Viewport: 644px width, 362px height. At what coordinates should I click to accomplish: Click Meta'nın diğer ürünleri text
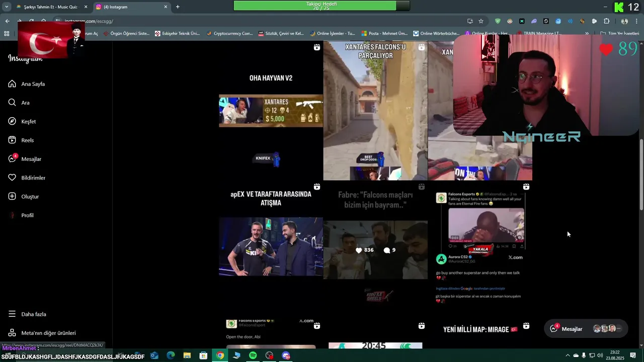[49, 333]
